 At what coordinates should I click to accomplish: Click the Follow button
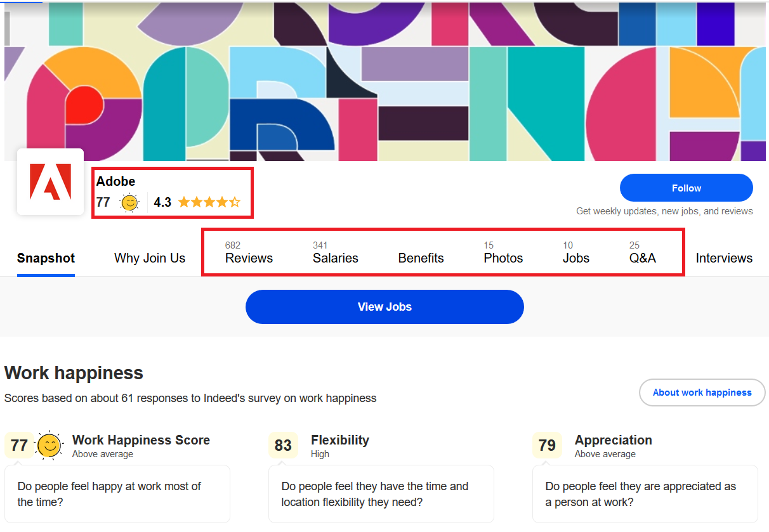pos(687,188)
